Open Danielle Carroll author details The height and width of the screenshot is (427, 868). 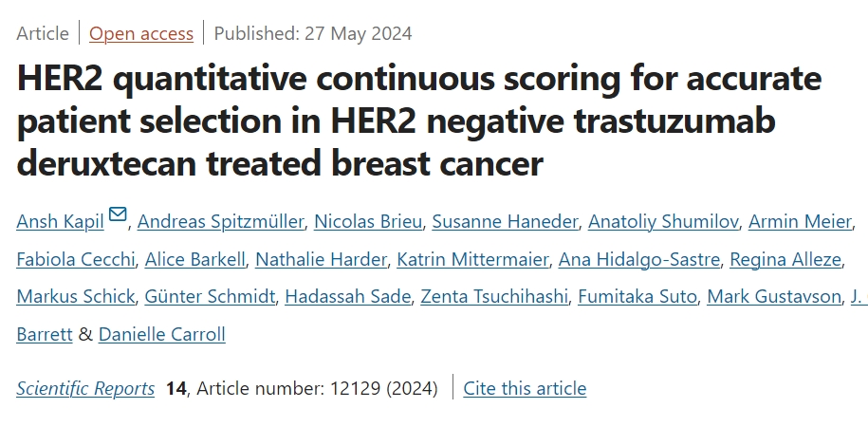tap(161, 335)
